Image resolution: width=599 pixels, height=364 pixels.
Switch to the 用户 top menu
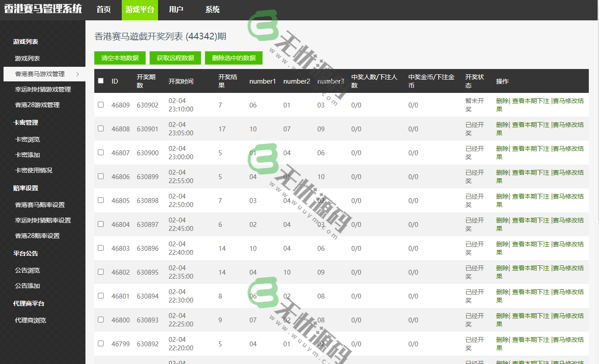(176, 10)
